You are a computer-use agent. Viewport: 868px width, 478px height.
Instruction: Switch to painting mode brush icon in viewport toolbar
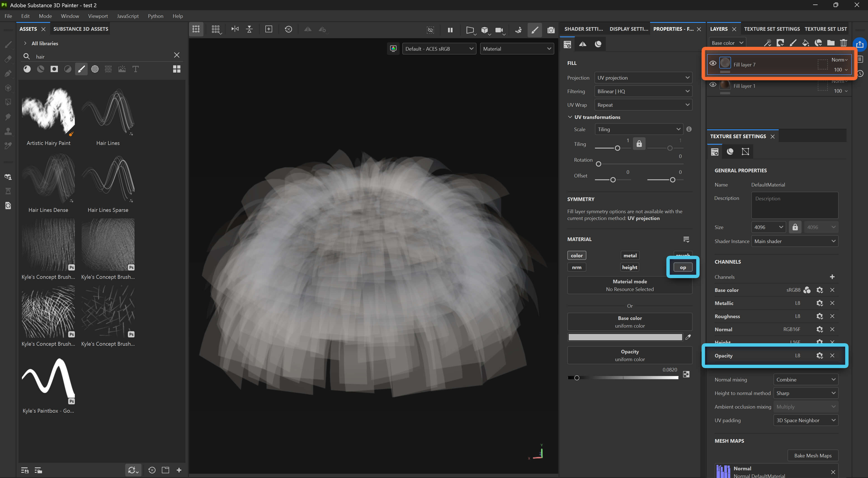click(x=535, y=30)
